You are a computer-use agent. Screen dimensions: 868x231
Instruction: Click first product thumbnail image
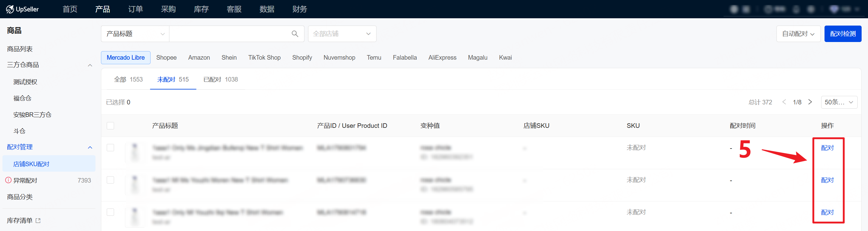pyautogui.click(x=135, y=152)
